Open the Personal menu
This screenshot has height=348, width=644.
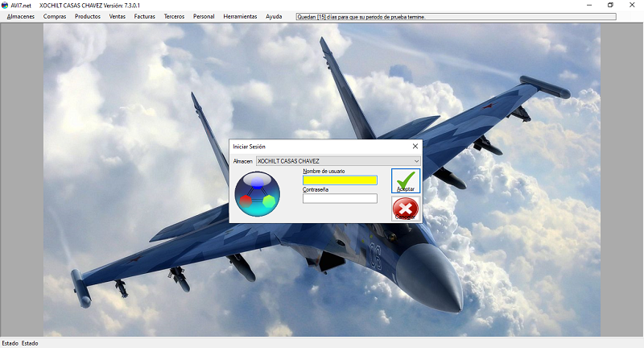click(x=204, y=16)
